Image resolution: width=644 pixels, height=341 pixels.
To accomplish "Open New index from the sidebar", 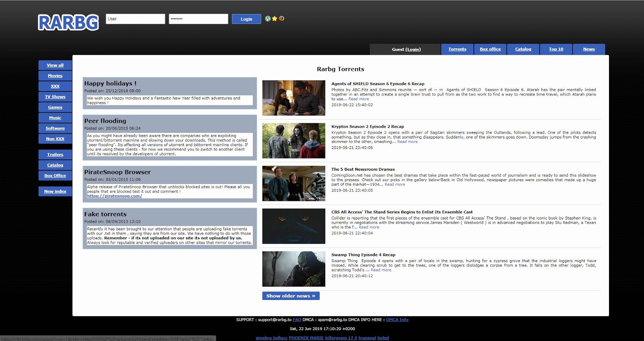I will 55,191.
